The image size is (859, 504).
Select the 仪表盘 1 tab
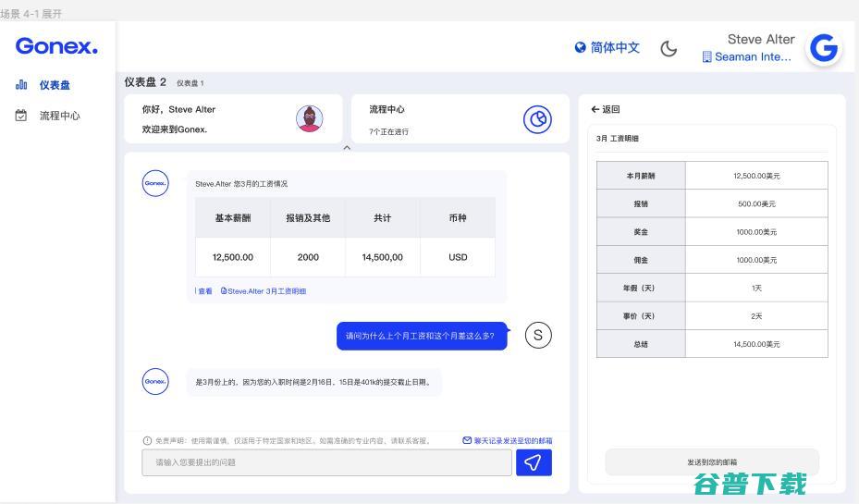coord(190,83)
